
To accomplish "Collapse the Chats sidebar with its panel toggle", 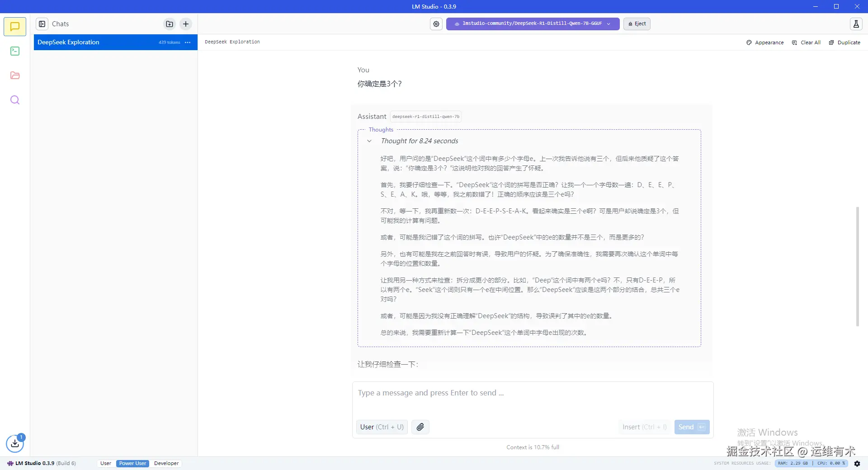I will pyautogui.click(x=42, y=23).
